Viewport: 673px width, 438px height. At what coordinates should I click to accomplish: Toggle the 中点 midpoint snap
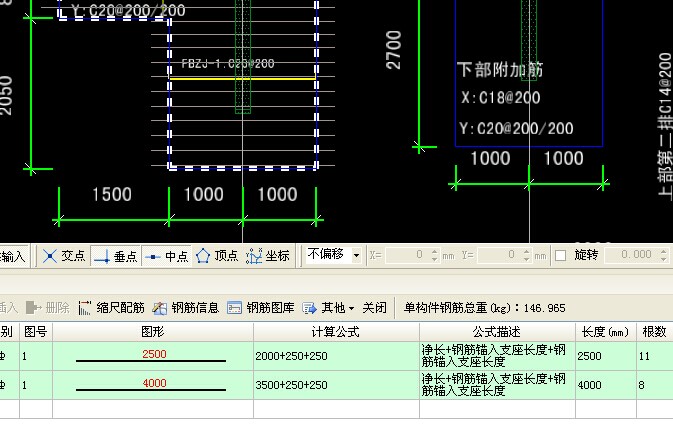click(167, 256)
